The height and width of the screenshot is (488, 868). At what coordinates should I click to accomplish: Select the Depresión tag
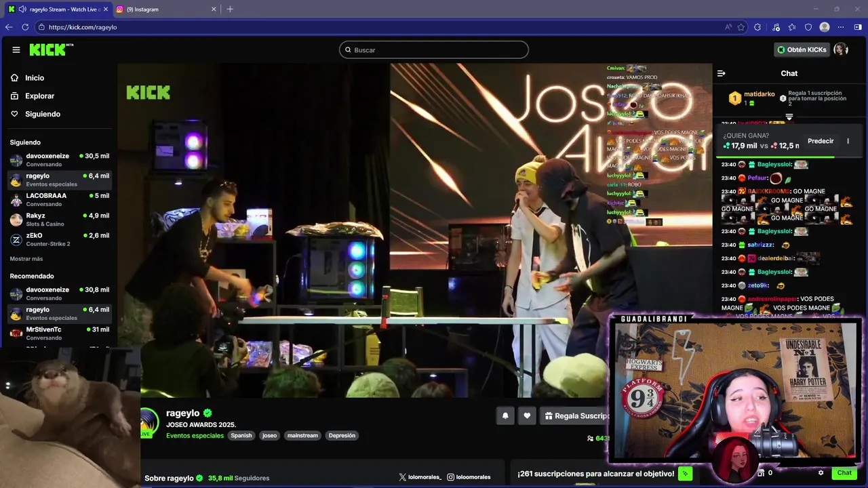point(342,436)
